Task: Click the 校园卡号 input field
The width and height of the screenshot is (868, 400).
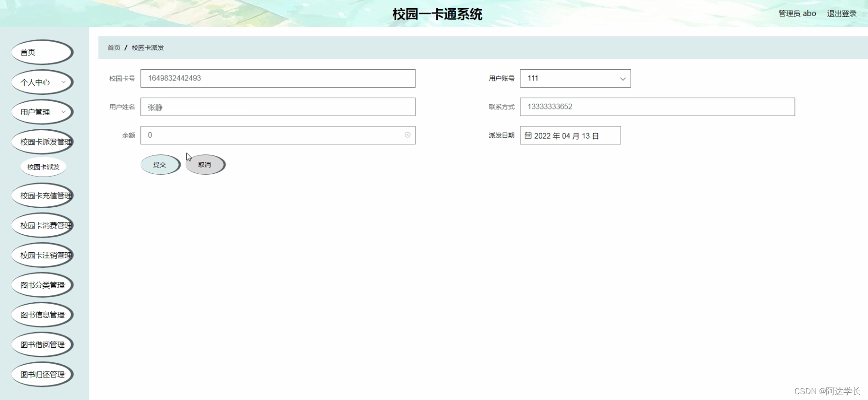Action: pyautogui.click(x=278, y=78)
